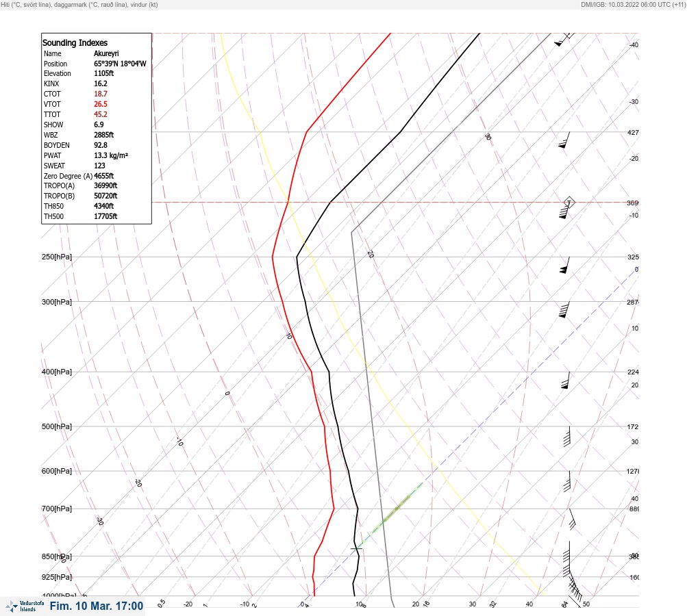Click the wind barb on the 300hPa line
The width and height of the screenshot is (687, 616).
tap(564, 309)
